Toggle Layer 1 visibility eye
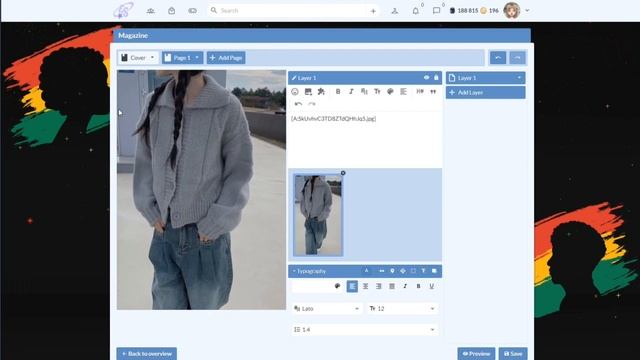This screenshot has height=360, width=640. pyautogui.click(x=427, y=78)
